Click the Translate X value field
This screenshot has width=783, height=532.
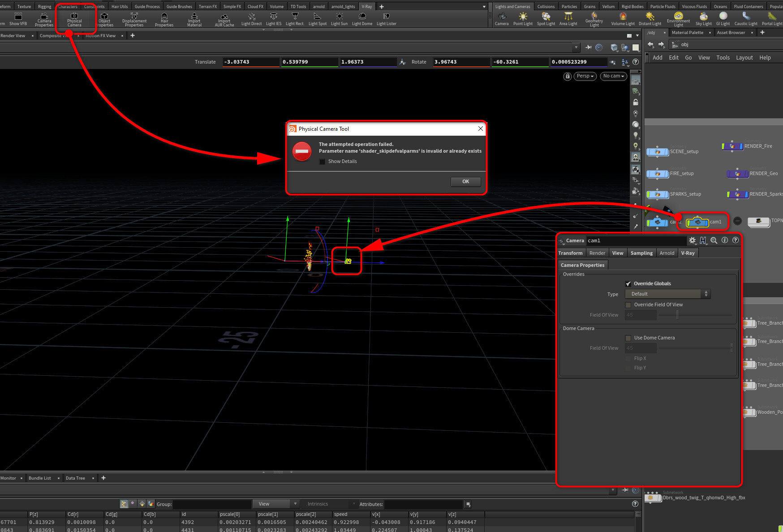(x=251, y=62)
